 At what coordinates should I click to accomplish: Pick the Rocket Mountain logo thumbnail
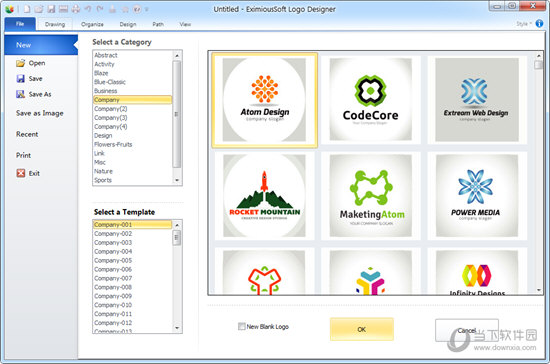[x=264, y=196]
